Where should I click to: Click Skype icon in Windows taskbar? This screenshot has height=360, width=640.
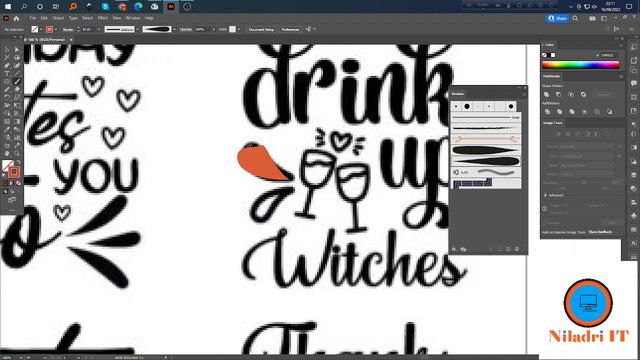(105, 7)
